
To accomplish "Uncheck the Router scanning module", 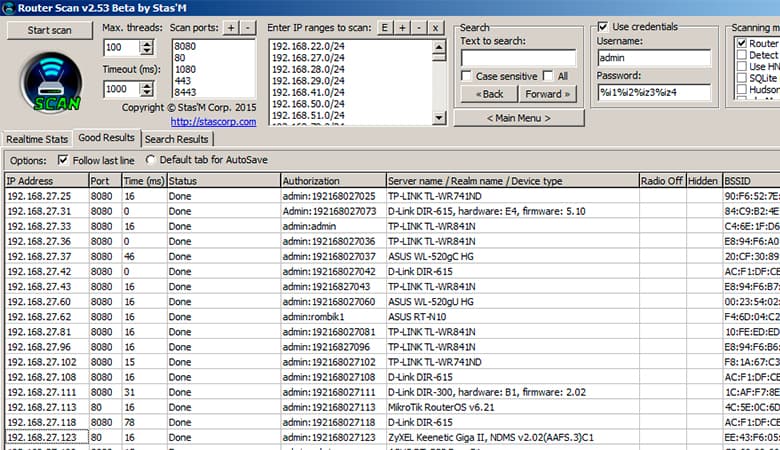I will click(x=742, y=43).
